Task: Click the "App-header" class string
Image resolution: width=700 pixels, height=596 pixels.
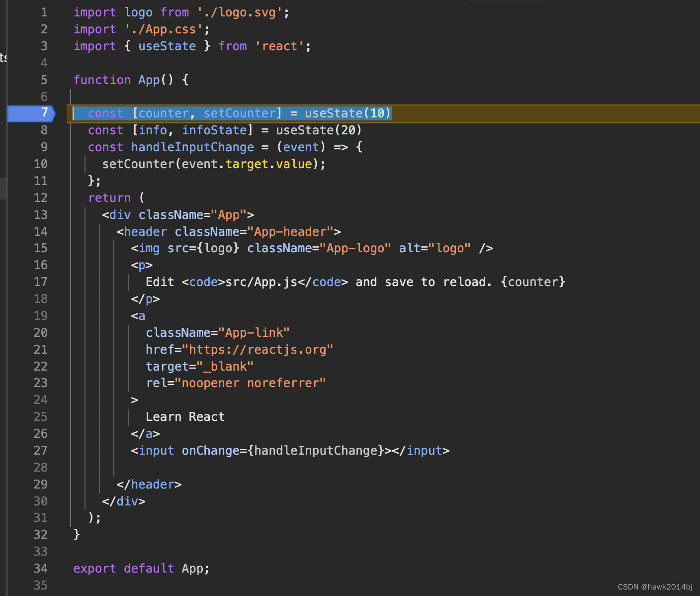Action: pos(290,232)
